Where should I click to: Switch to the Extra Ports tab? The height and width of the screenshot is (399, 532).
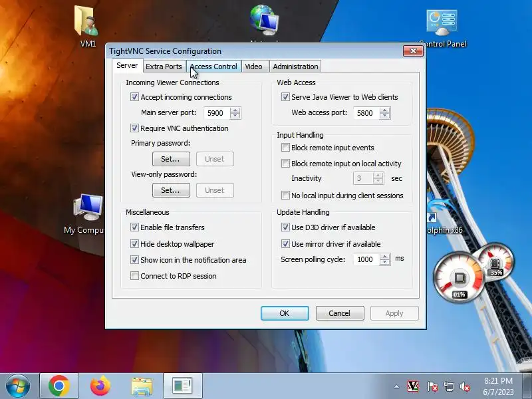tap(164, 66)
